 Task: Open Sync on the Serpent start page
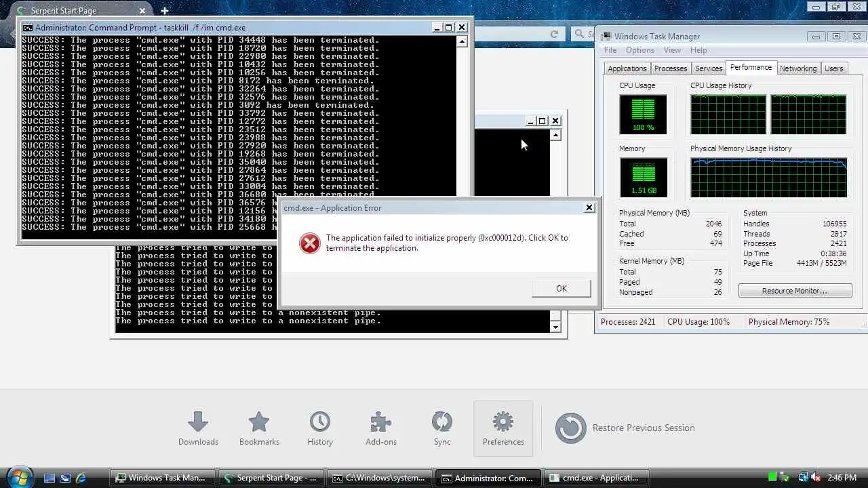pos(442,428)
